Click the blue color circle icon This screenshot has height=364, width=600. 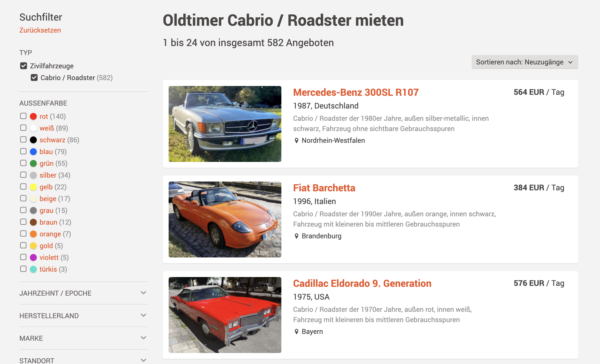33,152
